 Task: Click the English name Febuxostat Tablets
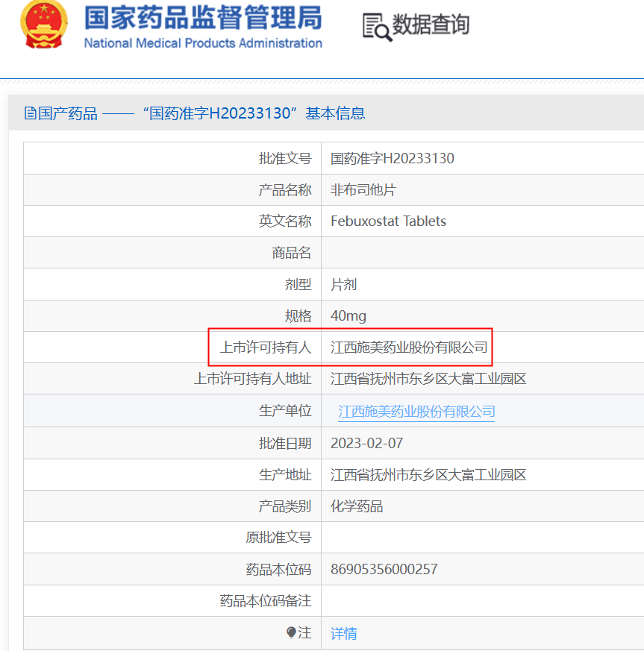[x=388, y=221]
